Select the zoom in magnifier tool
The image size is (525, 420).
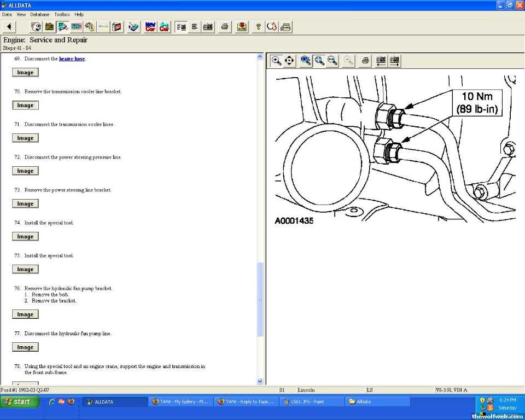(x=277, y=61)
